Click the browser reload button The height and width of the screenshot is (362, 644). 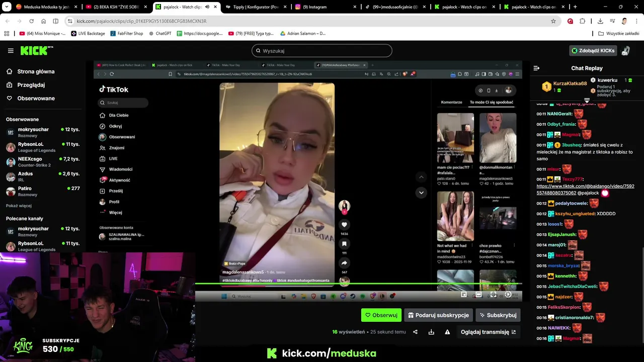[x=31, y=21]
